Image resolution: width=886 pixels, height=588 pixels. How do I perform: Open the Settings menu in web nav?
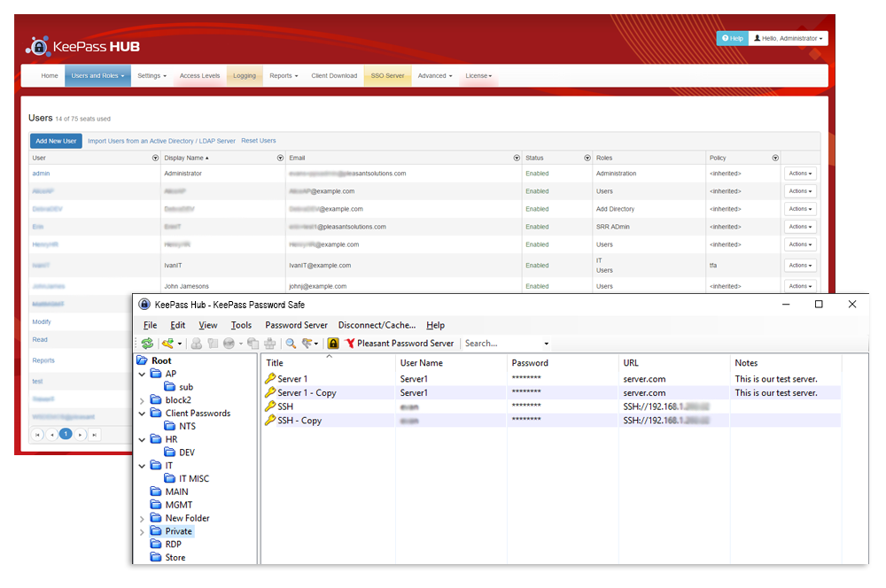pos(152,75)
